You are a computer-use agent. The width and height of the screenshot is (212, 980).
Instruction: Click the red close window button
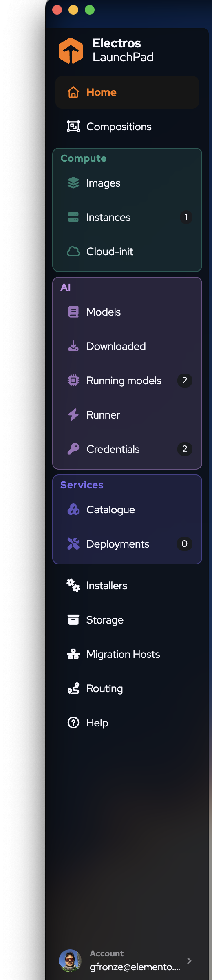57,10
